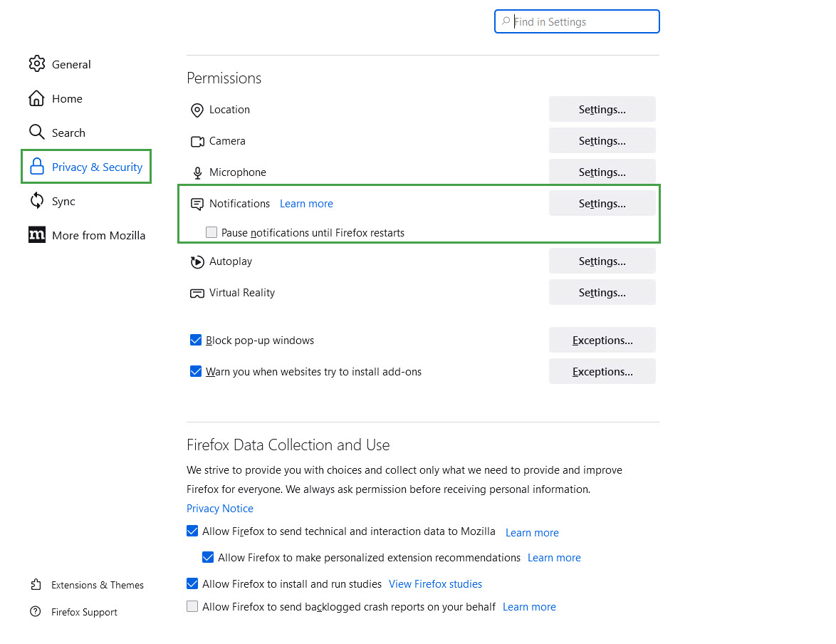This screenshot has height=644, width=836.
Task: Click the Privacy & Security lock icon
Action: pos(37,167)
